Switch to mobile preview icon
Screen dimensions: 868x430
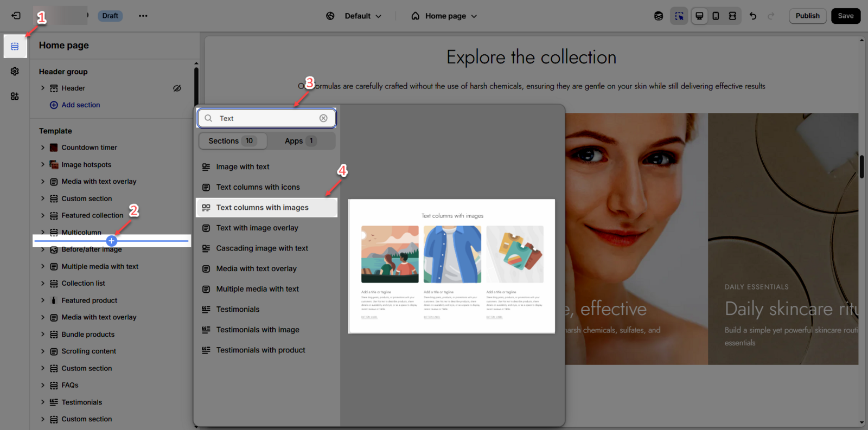pos(716,16)
